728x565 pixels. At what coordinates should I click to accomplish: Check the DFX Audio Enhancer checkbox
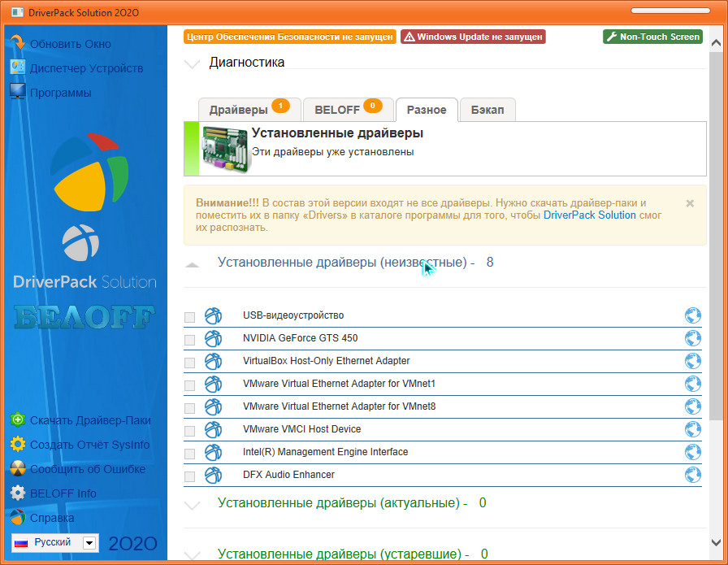[x=189, y=476]
